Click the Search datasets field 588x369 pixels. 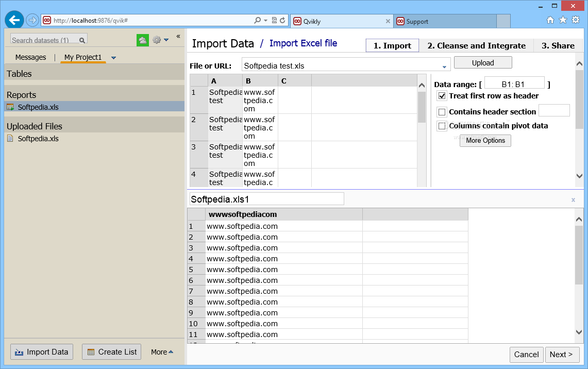(45, 40)
